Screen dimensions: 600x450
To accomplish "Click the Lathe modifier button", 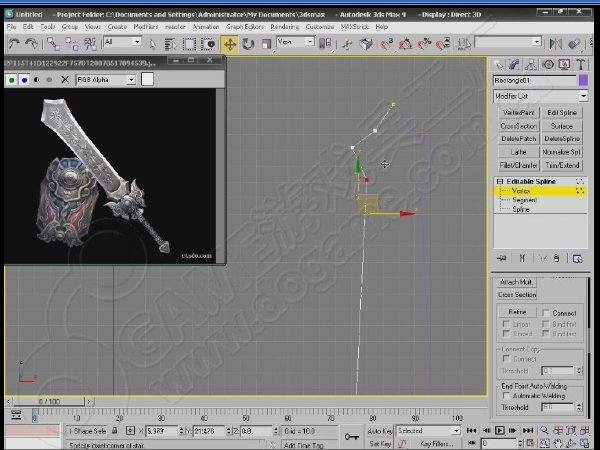I will pyautogui.click(x=518, y=152).
